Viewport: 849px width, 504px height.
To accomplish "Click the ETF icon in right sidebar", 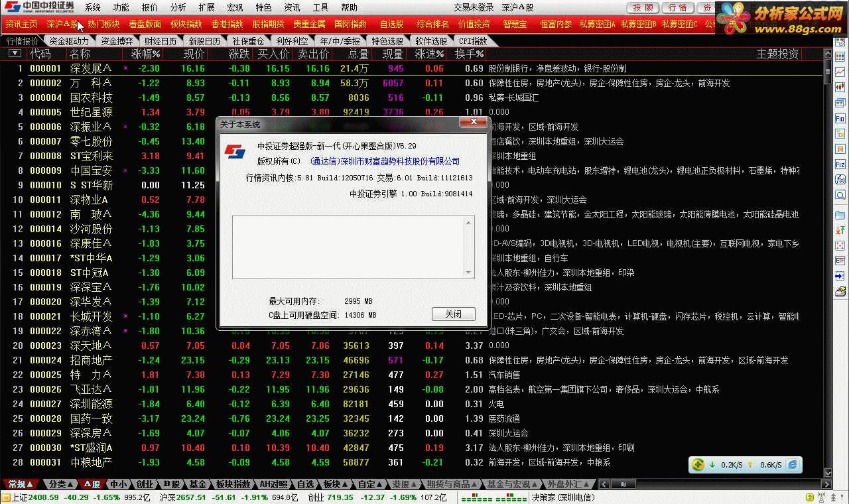I will click(840, 260).
